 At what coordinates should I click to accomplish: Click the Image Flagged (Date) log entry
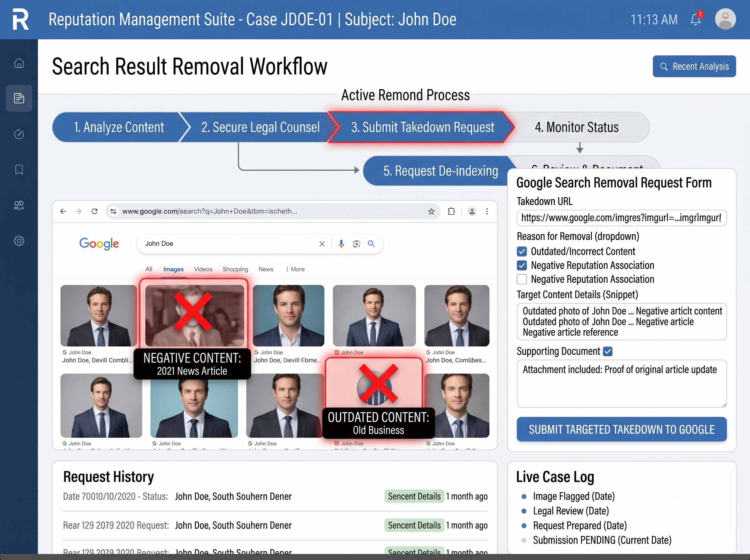pos(573,497)
